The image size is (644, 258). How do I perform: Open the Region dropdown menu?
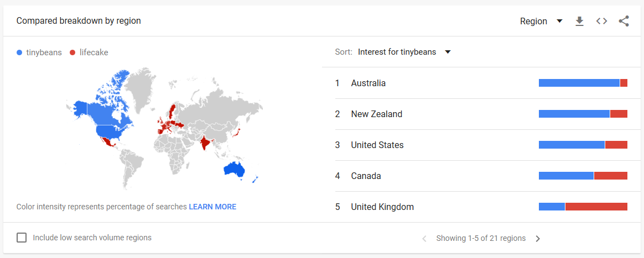point(541,22)
